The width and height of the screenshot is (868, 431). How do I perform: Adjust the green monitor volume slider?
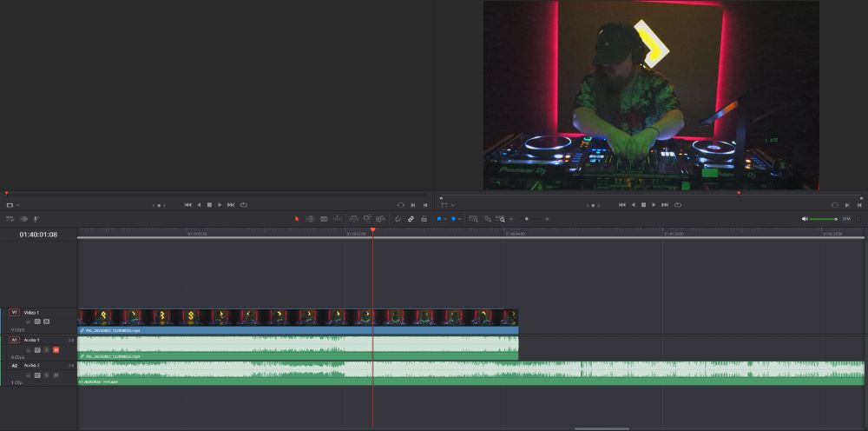pyautogui.click(x=824, y=219)
